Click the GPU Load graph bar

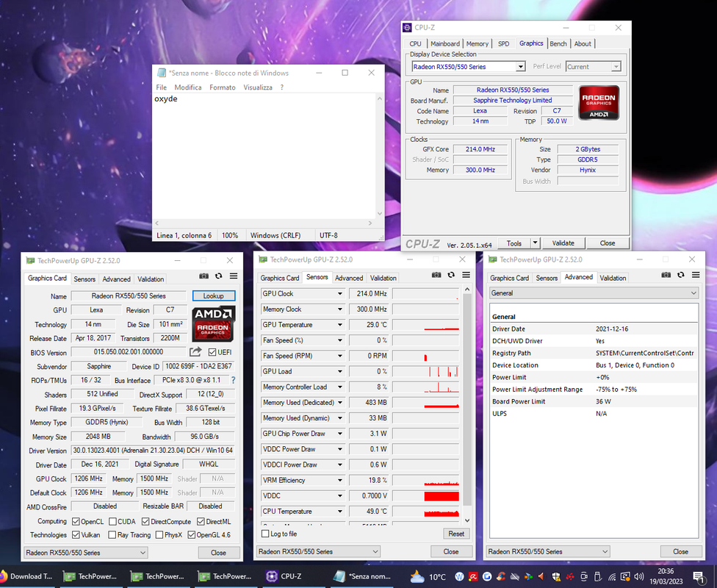[426, 372]
